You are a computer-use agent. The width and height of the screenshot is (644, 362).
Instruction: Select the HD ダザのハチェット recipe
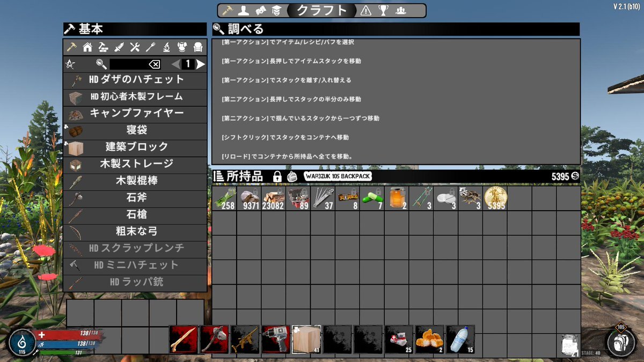pos(135,80)
